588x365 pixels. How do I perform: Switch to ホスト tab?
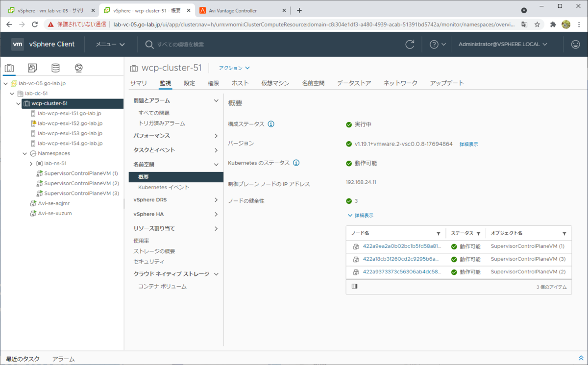[240, 83]
